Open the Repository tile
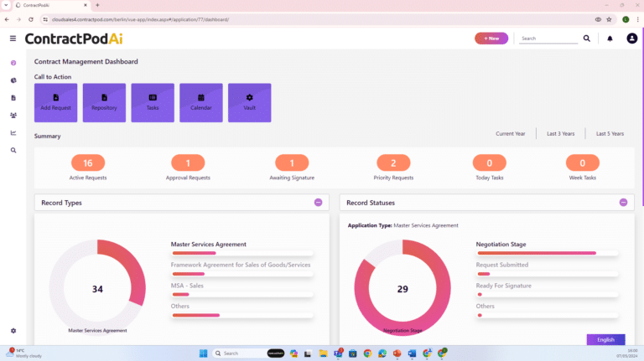The width and height of the screenshot is (644, 361). click(104, 102)
